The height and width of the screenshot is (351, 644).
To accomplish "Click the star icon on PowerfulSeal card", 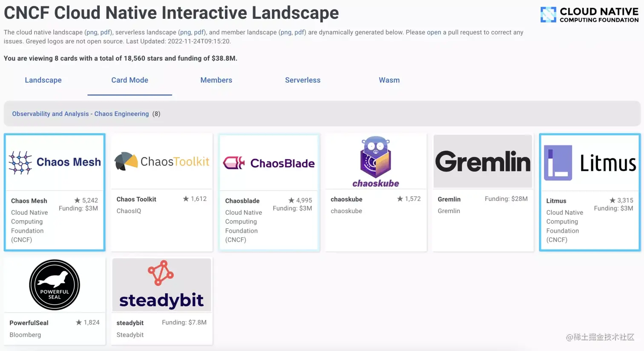I will coord(79,322).
